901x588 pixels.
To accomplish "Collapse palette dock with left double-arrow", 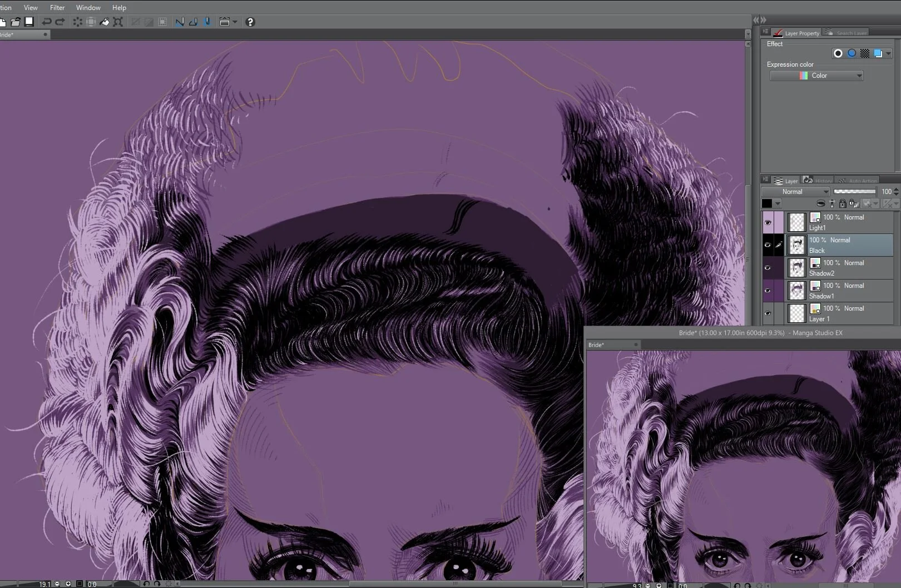I will click(x=756, y=20).
